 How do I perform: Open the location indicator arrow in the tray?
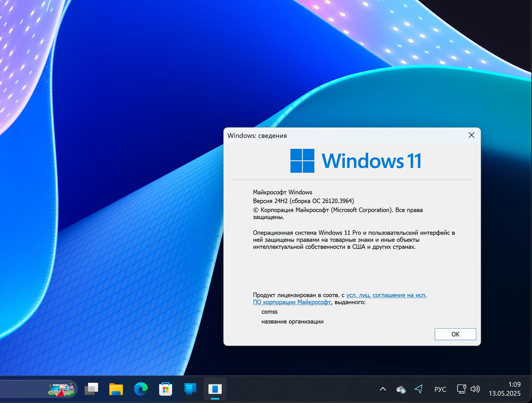[419, 389]
